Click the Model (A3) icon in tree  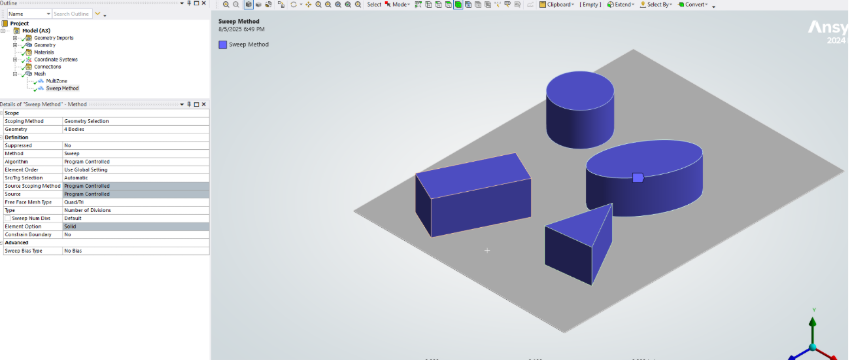pos(16,30)
